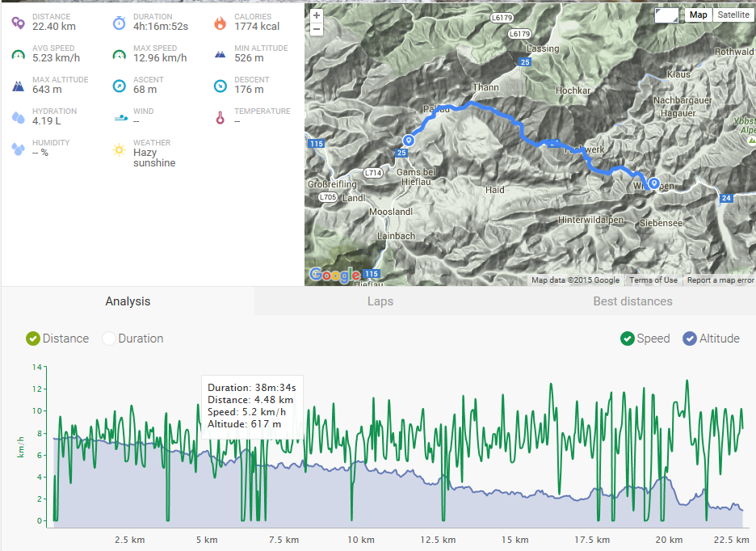Open the Laps tab
The image size is (756, 551).
click(x=380, y=301)
